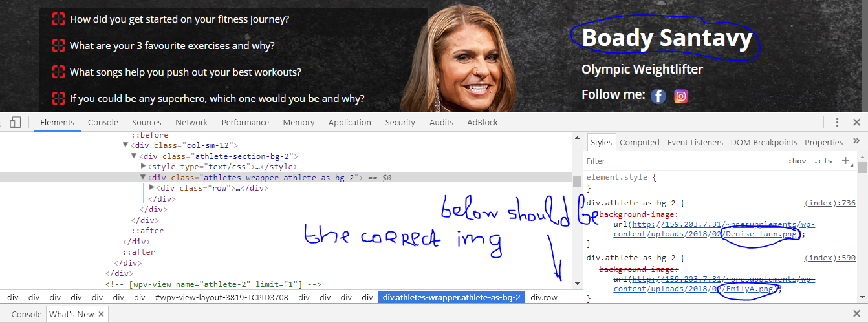Open the Memory tab
The image size is (868, 323).
[298, 122]
